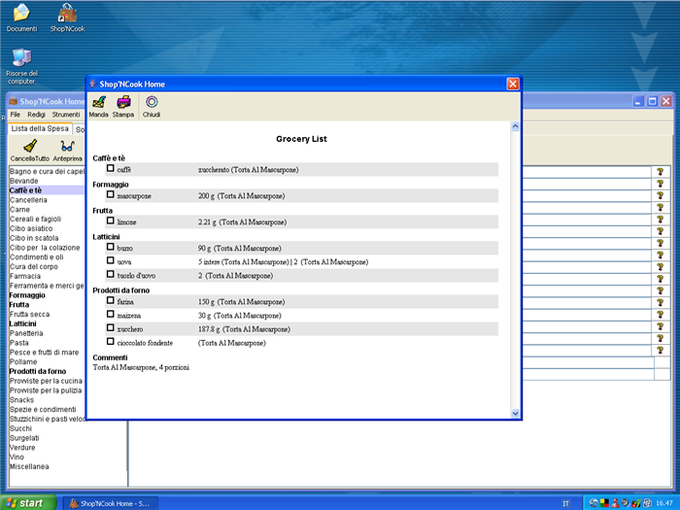The image size is (680, 510).
Task: Close the grocery list preview window
Action: pos(513,84)
